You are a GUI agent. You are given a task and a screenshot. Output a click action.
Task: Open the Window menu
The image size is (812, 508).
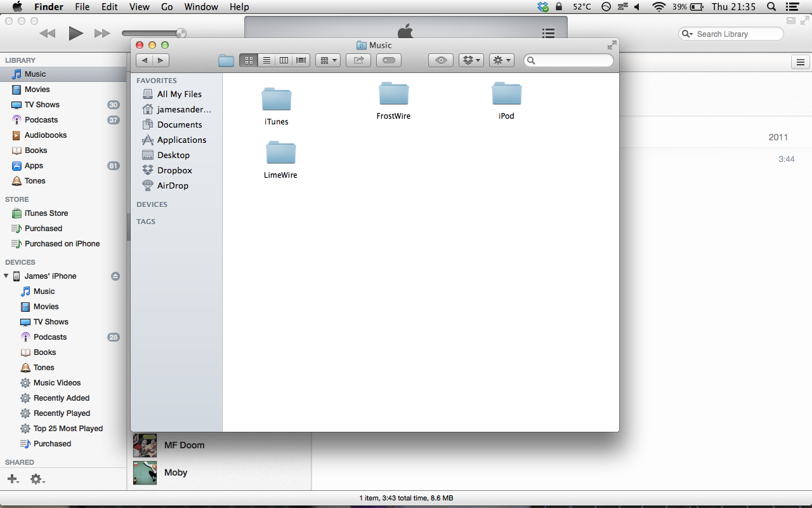(201, 7)
